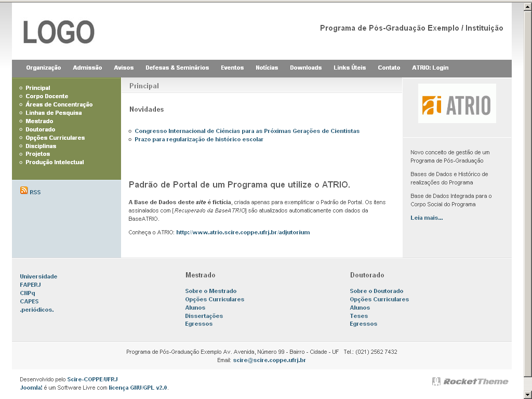Select Downloads in the top navigation

point(305,68)
